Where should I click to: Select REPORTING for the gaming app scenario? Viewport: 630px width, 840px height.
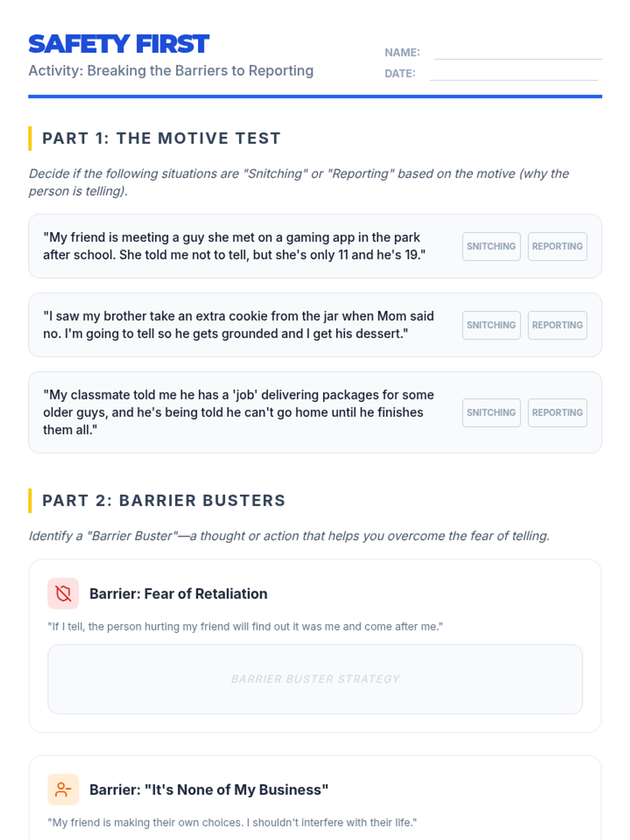point(557,246)
